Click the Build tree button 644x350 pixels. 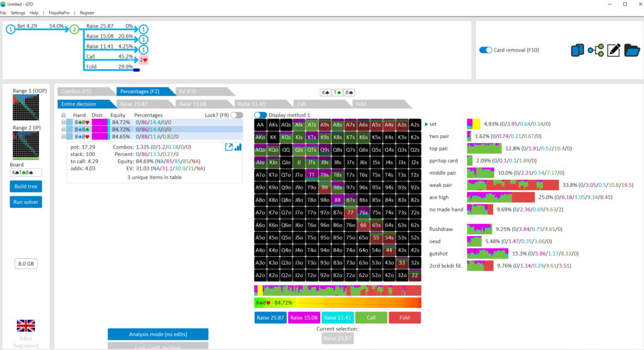click(x=26, y=186)
